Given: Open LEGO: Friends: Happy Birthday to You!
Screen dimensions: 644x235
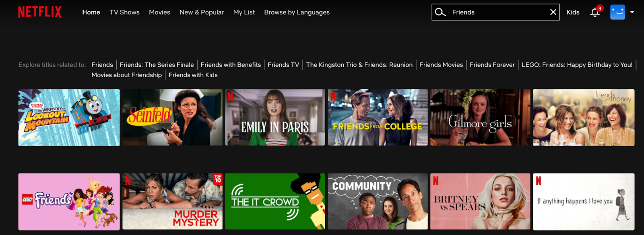Looking at the screenshot, I should [x=577, y=65].
